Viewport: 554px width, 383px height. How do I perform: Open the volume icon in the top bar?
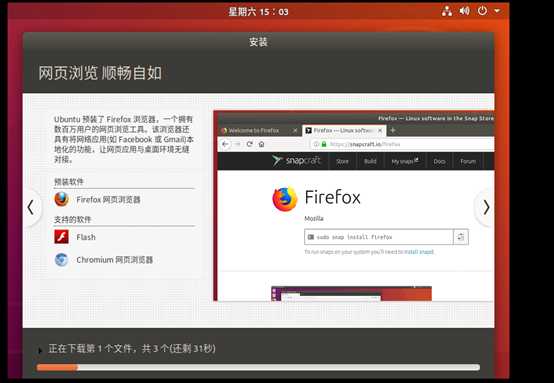(465, 11)
